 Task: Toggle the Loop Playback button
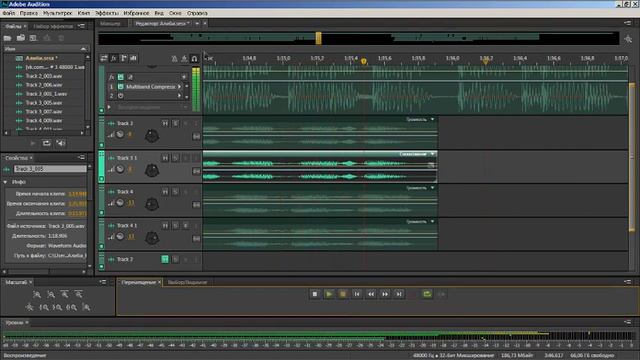pos(427,294)
